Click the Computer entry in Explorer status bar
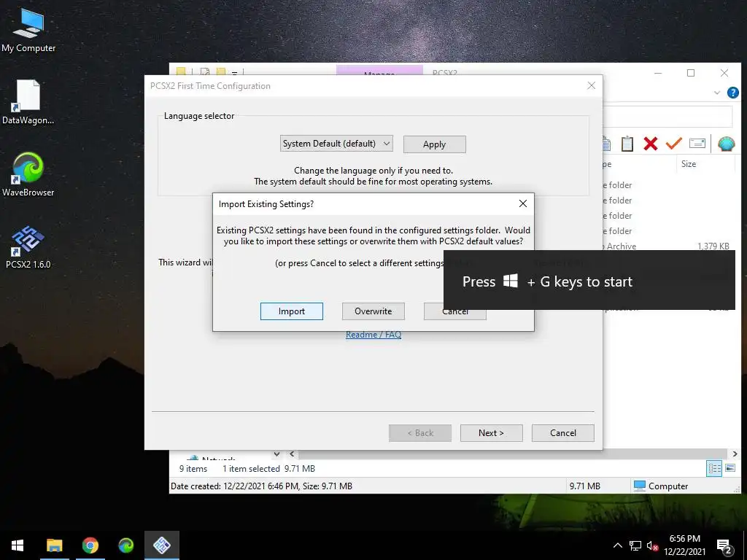 pos(661,486)
